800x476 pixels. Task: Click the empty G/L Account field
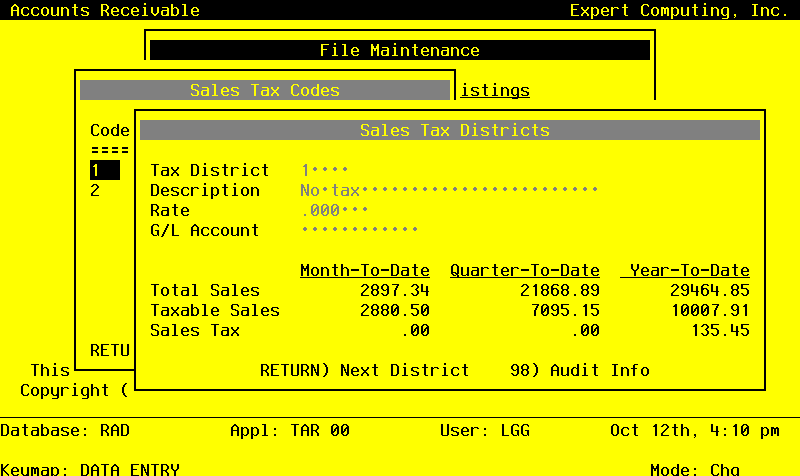(360, 230)
